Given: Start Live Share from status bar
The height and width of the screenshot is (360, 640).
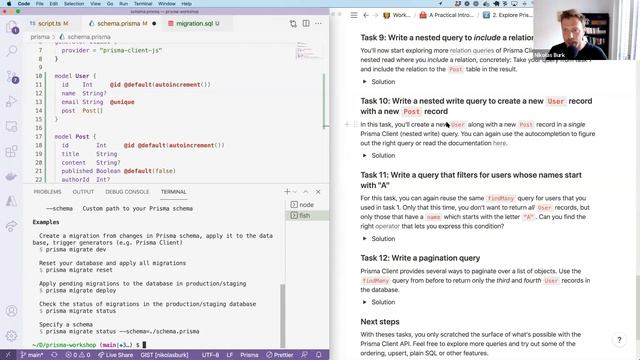Looking at the screenshot, I should [x=116, y=355].
